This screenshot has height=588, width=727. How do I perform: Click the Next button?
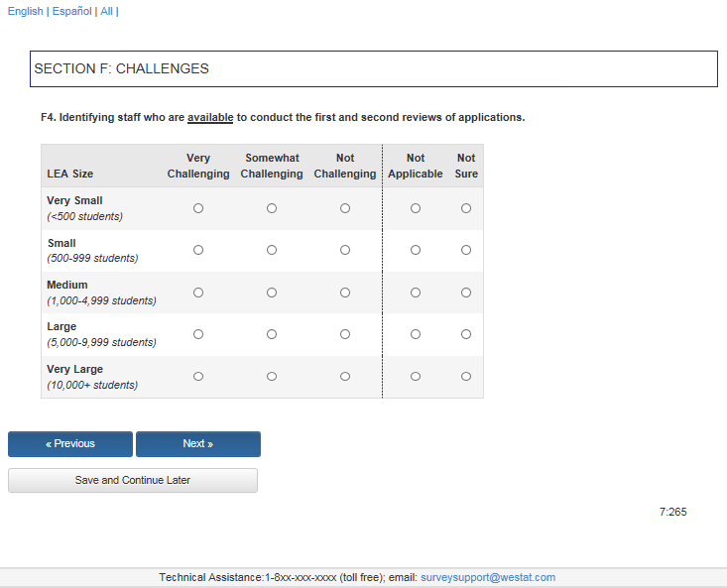tap(198, 444)
